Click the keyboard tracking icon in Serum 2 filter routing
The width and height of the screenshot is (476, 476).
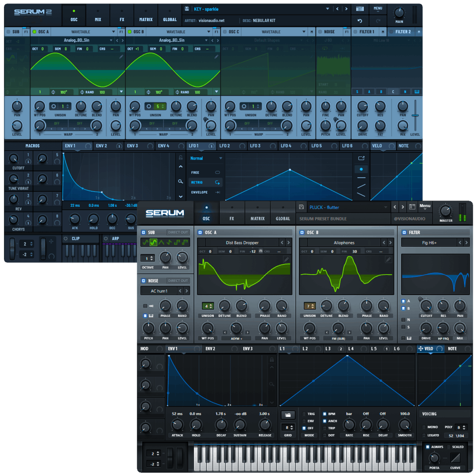pyautogui.click(x=417, y=91)
